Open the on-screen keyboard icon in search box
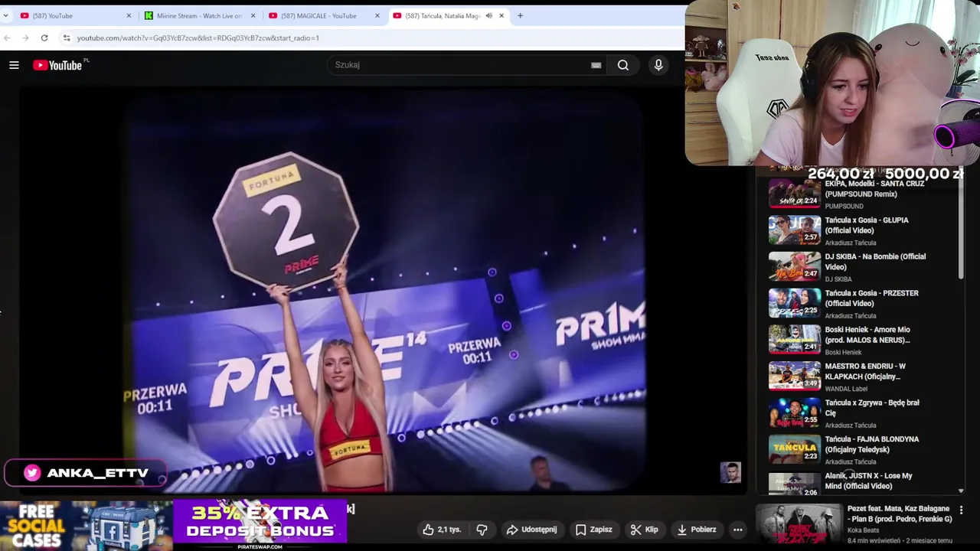 tap(596, 65)
